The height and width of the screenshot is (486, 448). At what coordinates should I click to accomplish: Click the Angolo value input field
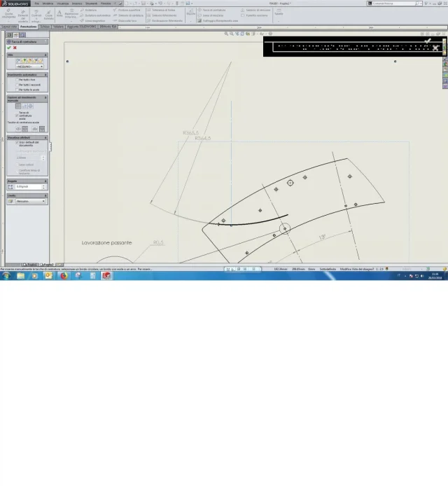28,187
